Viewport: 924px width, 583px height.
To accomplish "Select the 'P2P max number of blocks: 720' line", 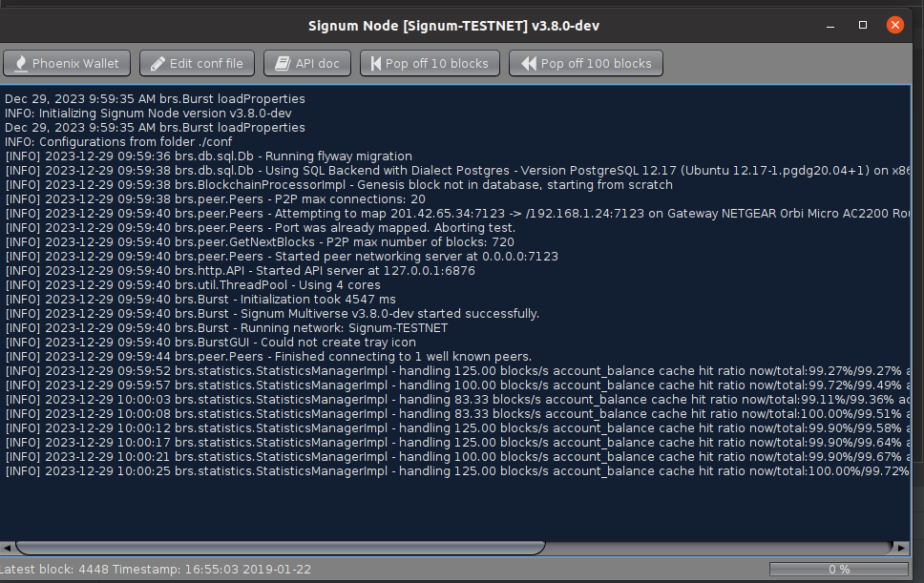I will [260, 242].
